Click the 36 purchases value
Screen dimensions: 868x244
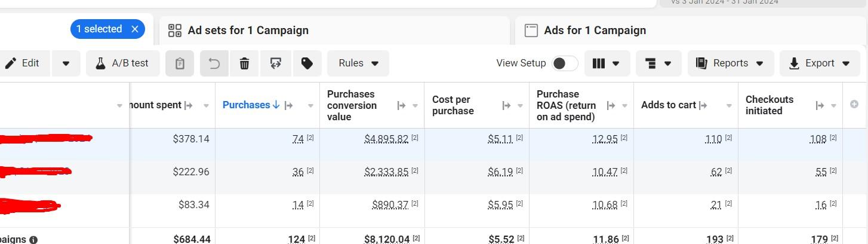tap(298, 173)
